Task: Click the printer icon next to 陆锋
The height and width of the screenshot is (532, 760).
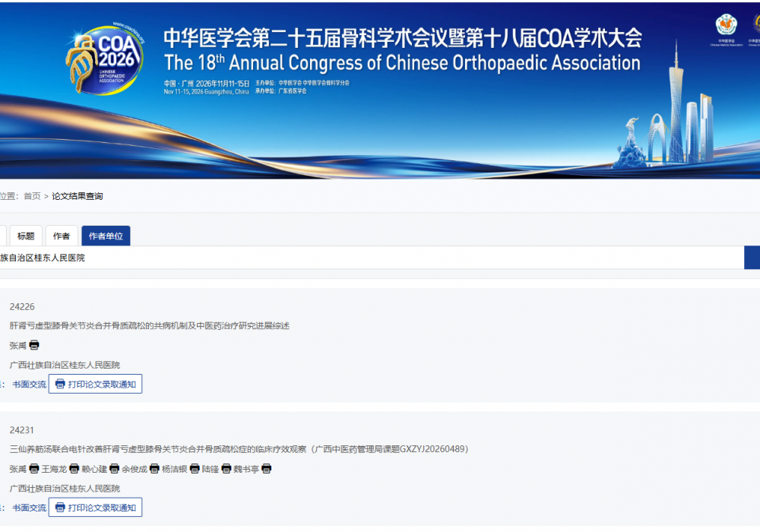Action: tap(226, 468)
